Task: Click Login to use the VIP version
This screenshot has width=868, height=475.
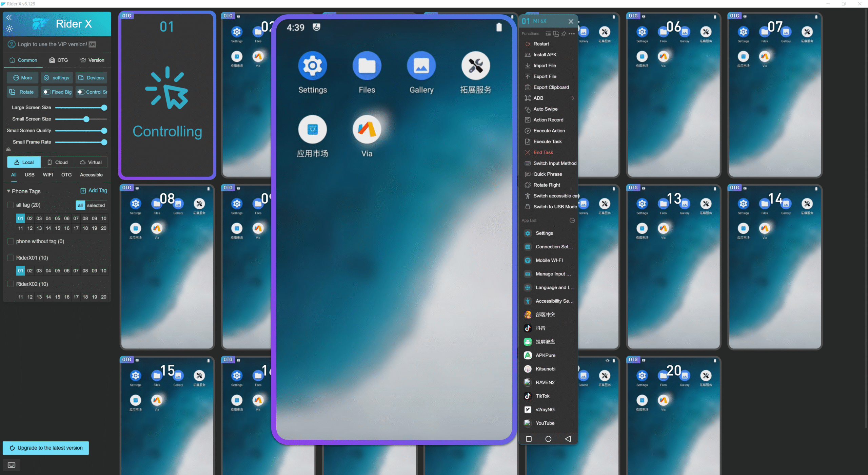Action: [x=53, y=44]
